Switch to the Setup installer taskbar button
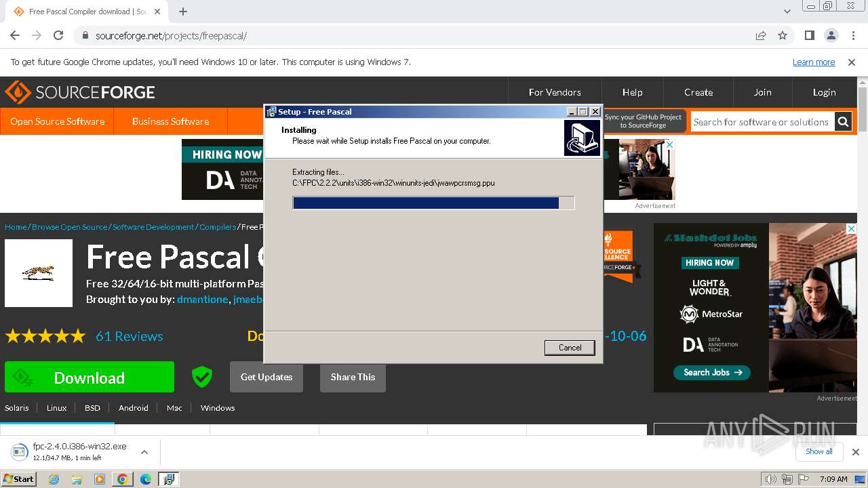 tap(168, 479)
